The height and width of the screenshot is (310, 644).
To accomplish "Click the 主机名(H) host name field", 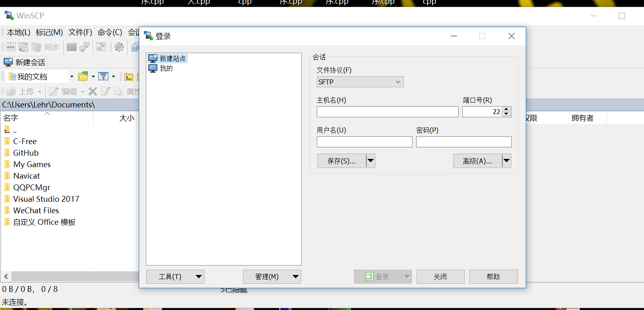I will pyautogui.click(x=387, y=112).
